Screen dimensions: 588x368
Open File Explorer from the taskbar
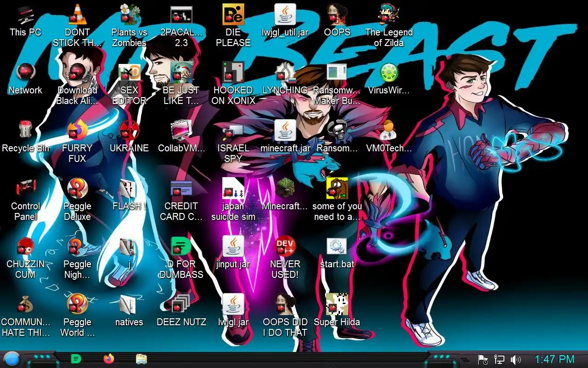141,359
